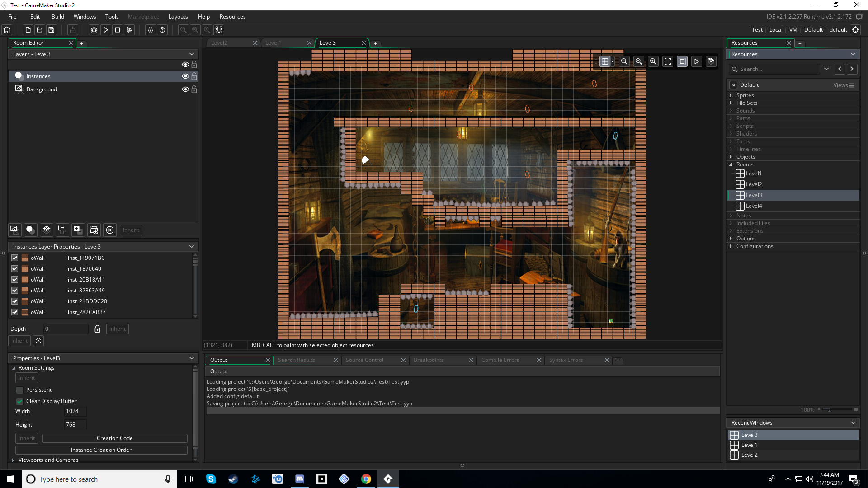Click the Clean brush icon in toolbar

tap(129, 30)
